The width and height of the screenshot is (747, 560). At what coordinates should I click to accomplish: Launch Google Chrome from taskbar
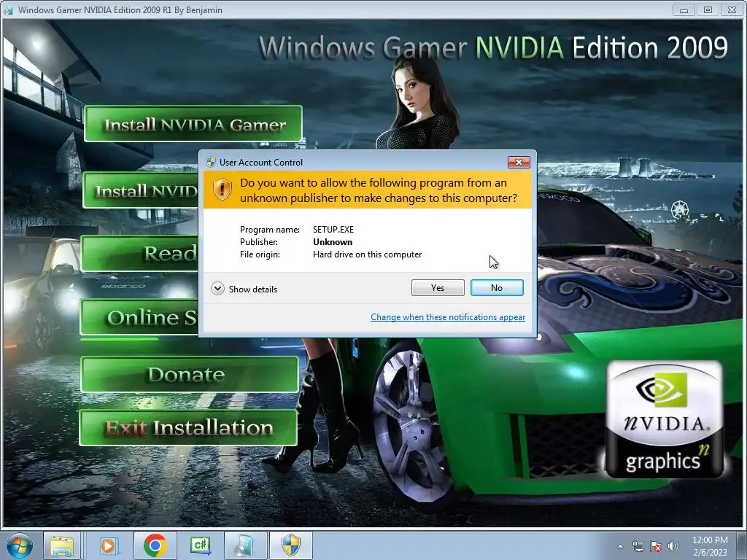point(155,545)
